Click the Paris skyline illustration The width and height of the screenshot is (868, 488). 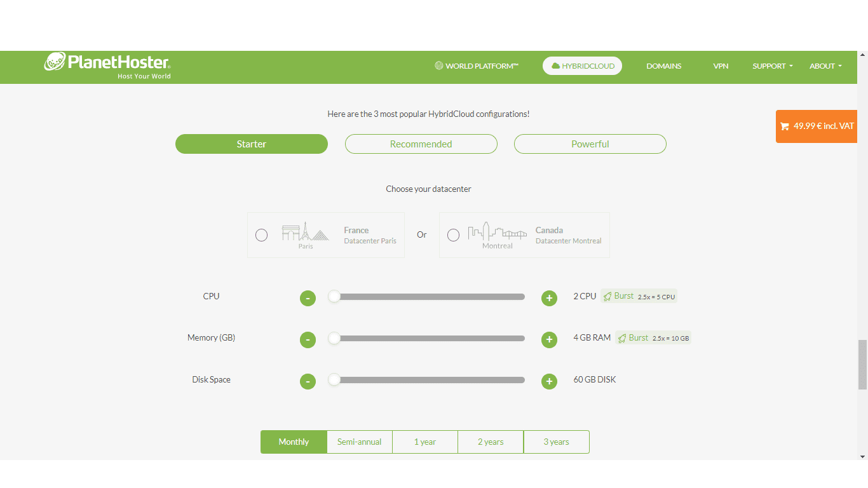click(x=306, y=235)
